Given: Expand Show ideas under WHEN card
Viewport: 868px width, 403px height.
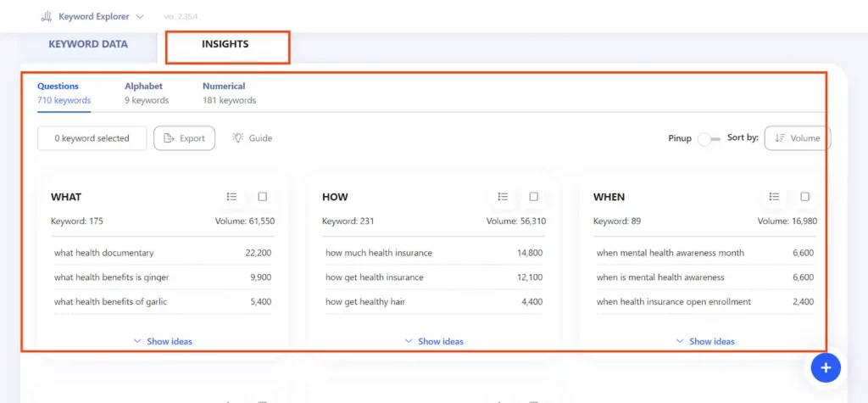Looking at the screenshot, I should [705, 341].
